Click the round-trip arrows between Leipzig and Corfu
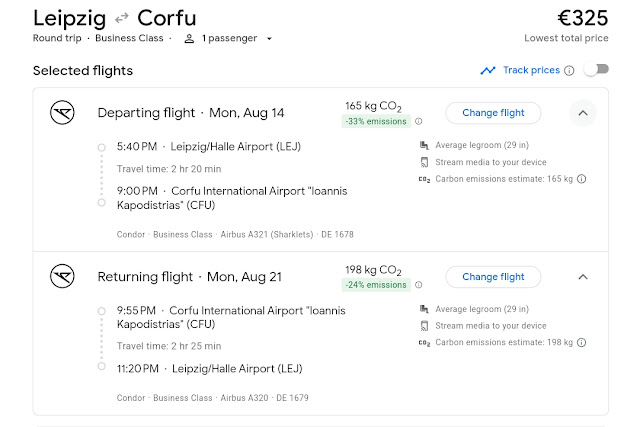Viewport: 640px width, 427px height. (x=122, y=19)
